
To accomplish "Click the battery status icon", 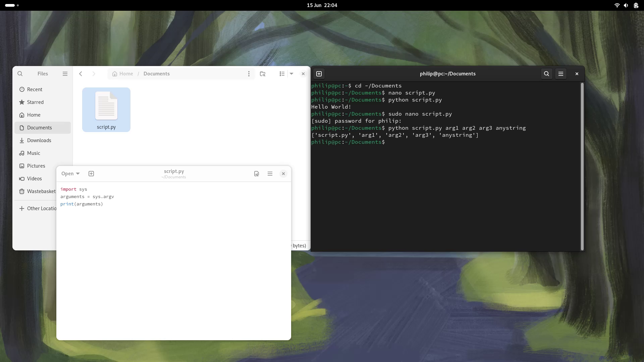I will coord(636,5).
